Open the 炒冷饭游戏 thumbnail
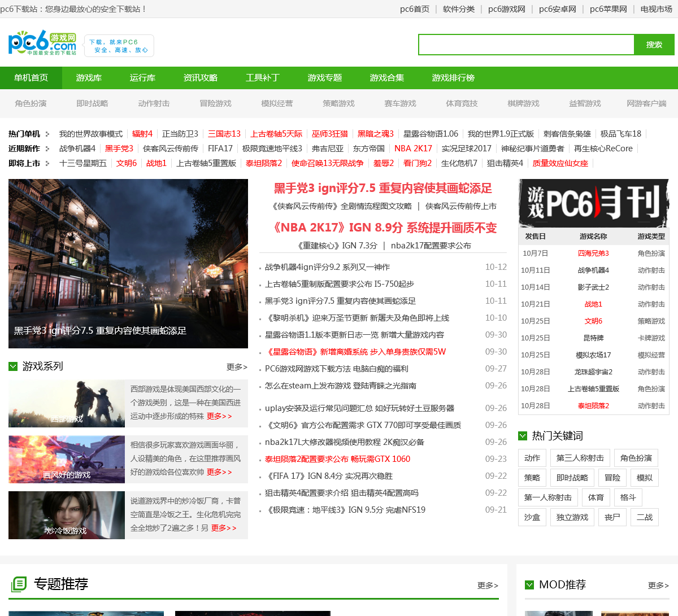The image size is (678, 616). [x=67, y=515]
